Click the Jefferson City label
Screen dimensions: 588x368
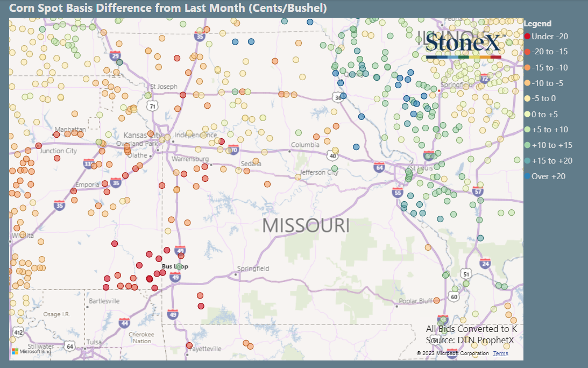(x=319, y=172)
